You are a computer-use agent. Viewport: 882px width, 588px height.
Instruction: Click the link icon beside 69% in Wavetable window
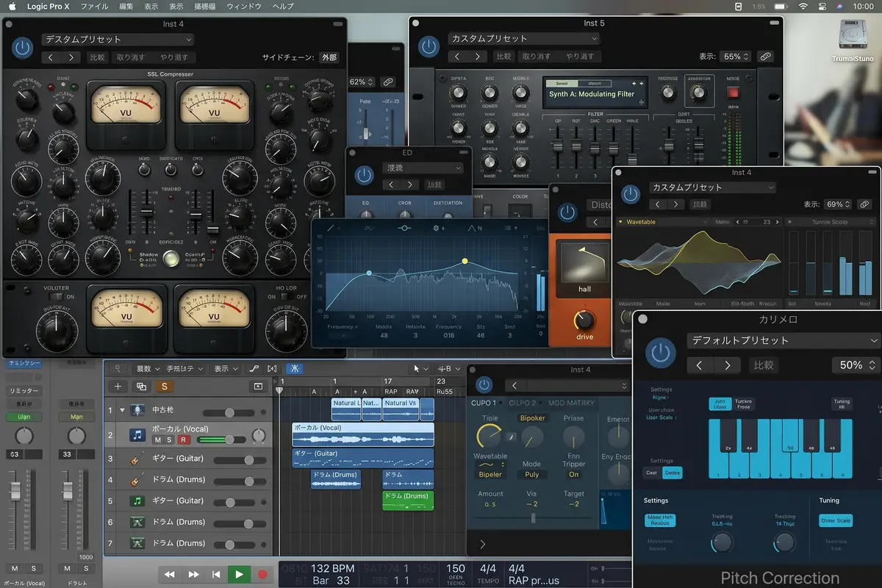point(864,204)
